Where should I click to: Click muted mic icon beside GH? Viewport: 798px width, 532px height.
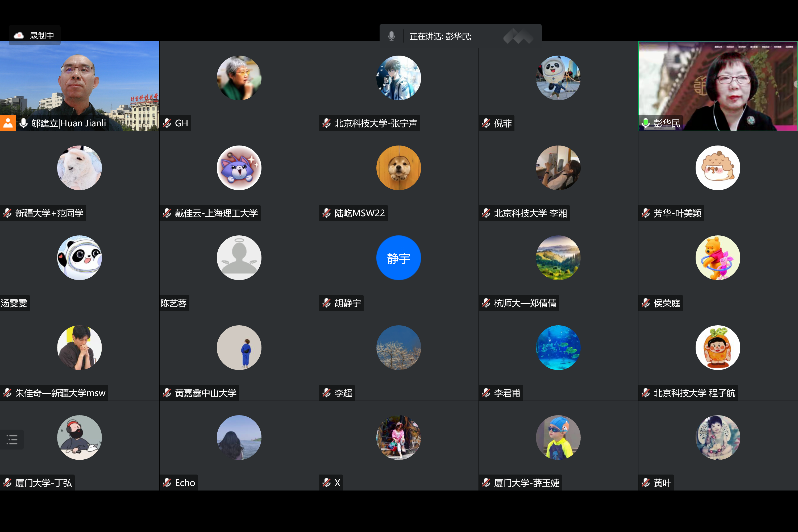point(167,123)
